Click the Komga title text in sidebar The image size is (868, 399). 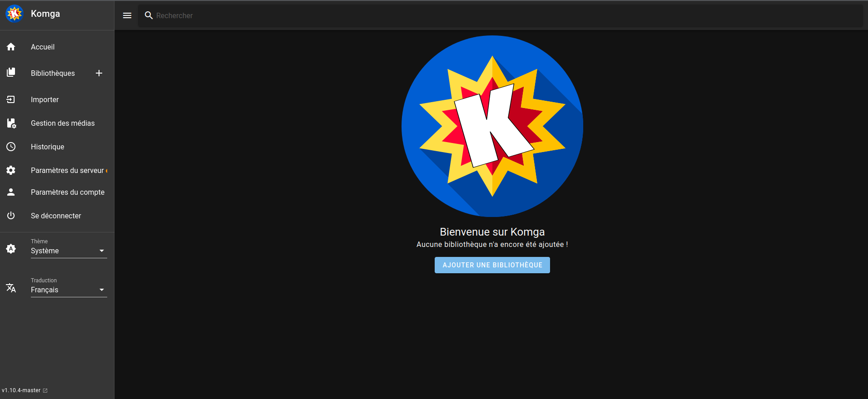45,14
